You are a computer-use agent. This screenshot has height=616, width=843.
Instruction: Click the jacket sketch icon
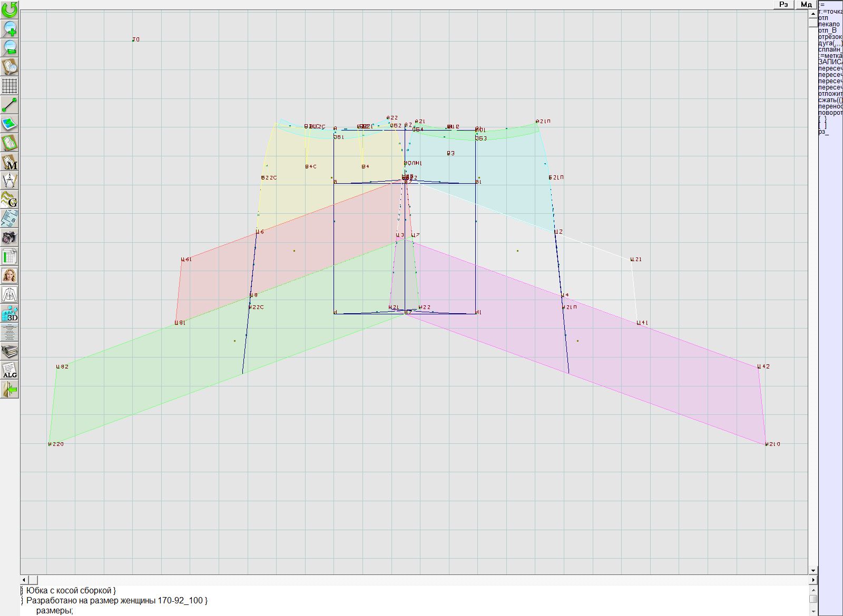(x=9, y=294)
